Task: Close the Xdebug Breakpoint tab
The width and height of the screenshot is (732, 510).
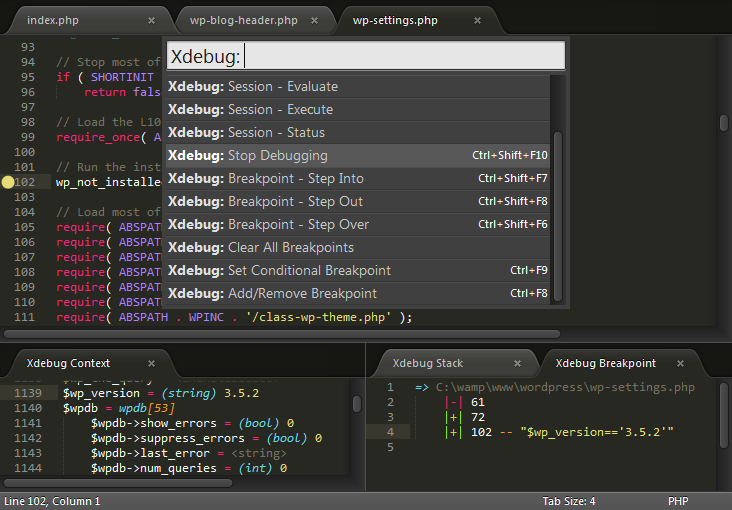Action: (x=680, y=363)
